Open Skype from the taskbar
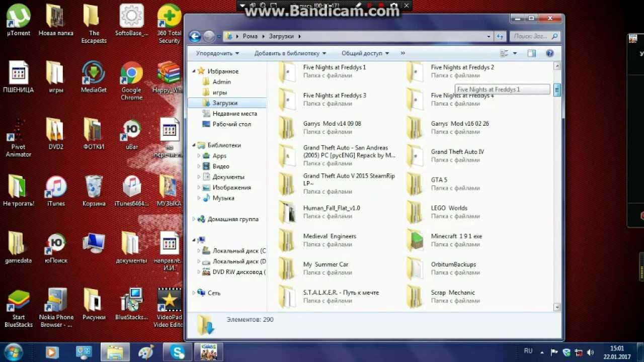This screenshot has height=362, width=644. coord(178,352)
